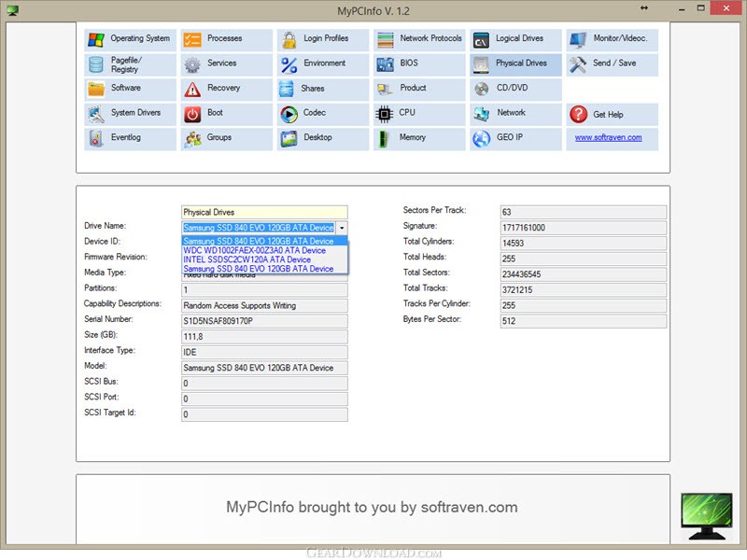Click the CPU processor chip icon

384,114
